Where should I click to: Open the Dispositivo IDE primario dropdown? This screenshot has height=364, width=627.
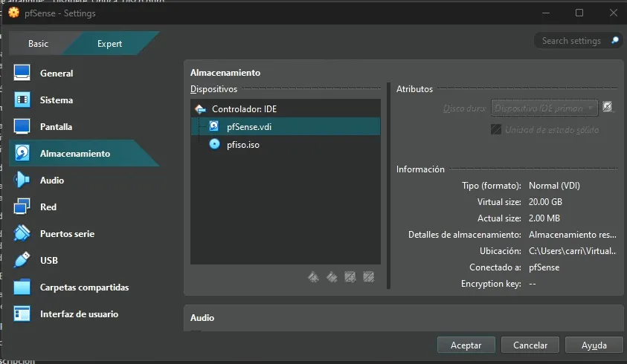(x=544, y=108)
